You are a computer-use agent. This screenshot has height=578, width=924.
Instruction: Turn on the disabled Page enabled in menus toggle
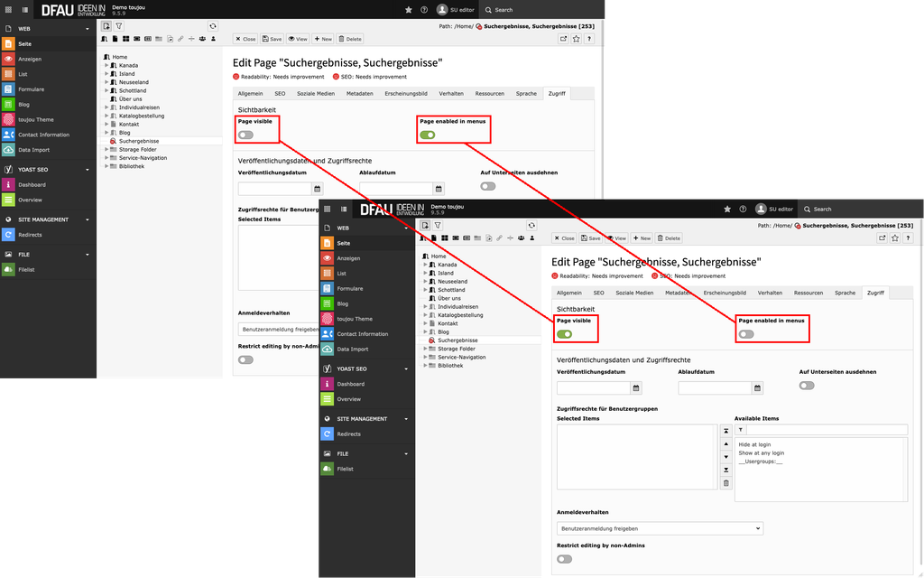tap(746, 334)
